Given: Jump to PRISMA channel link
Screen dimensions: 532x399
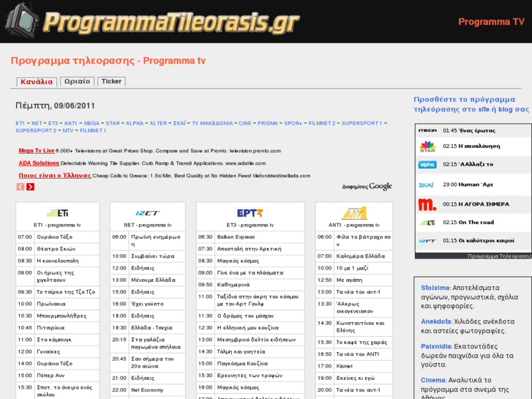Looking at the screenshot, I should click(268, 123).
